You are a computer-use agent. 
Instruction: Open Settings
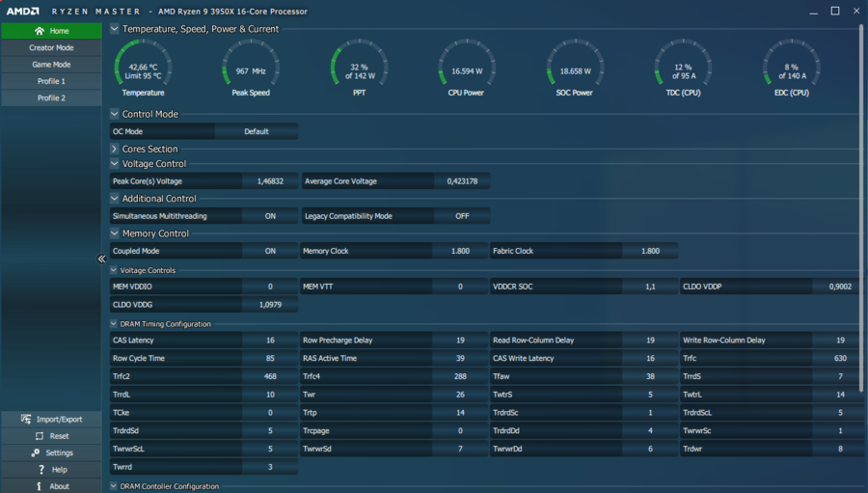(51, 452)
